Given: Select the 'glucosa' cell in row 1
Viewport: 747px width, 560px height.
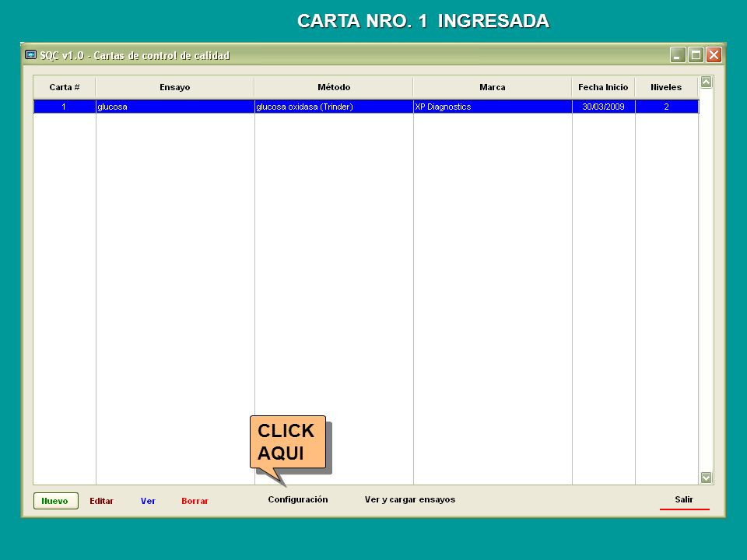Looking at the screenshot, I should 175,107.
